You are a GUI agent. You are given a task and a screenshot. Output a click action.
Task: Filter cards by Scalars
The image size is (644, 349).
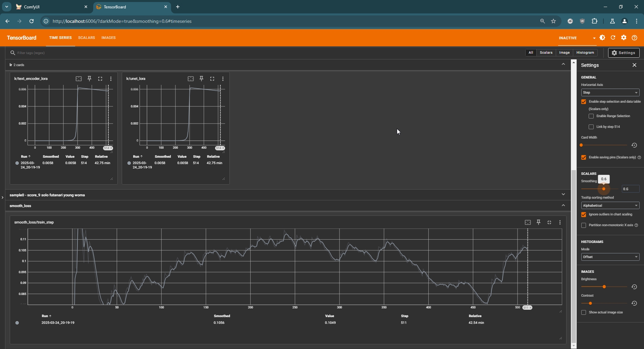[x=546, y=53]
